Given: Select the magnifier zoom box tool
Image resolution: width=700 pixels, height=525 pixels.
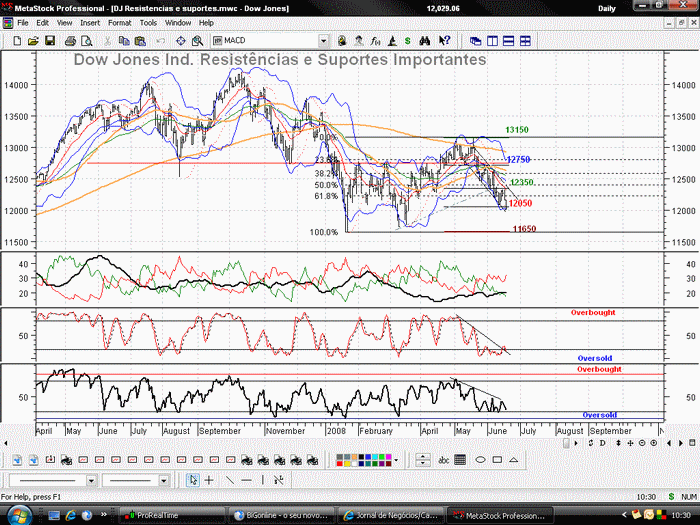Looking at the screenshot, I should [197, 41].
